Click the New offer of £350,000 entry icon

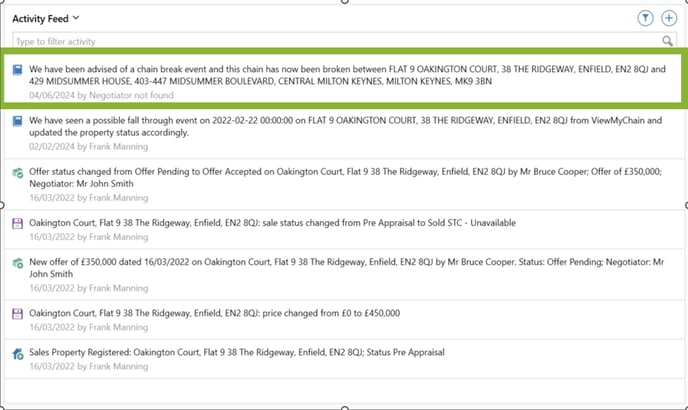(17, 263)
